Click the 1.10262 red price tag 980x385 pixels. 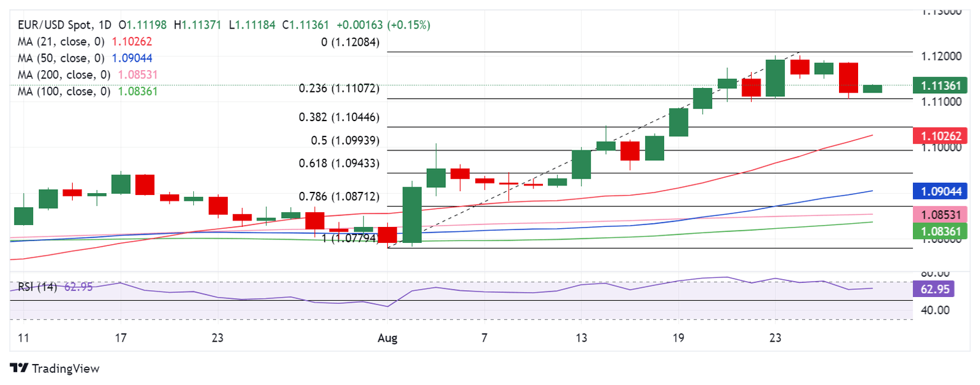click(941, 135)
